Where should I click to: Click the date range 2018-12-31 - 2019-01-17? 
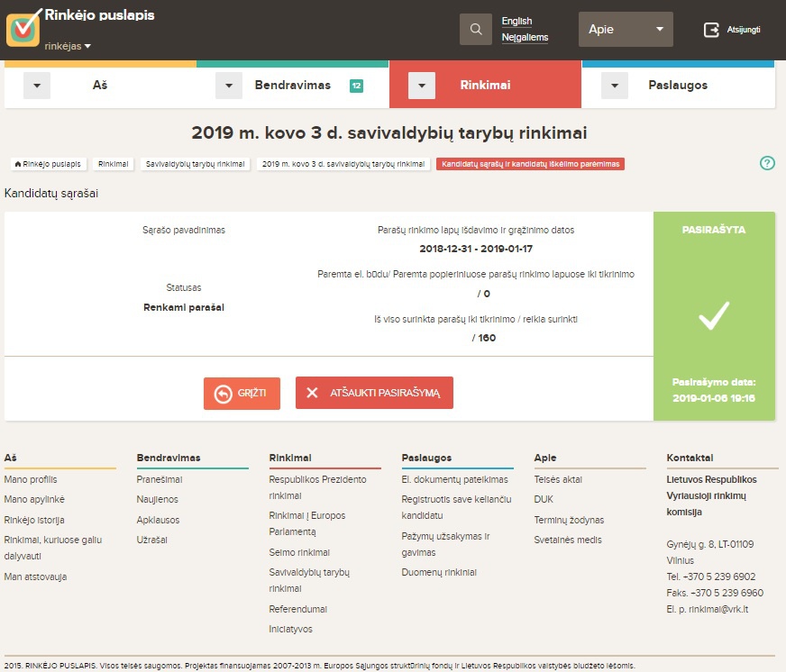pos(476,249)
